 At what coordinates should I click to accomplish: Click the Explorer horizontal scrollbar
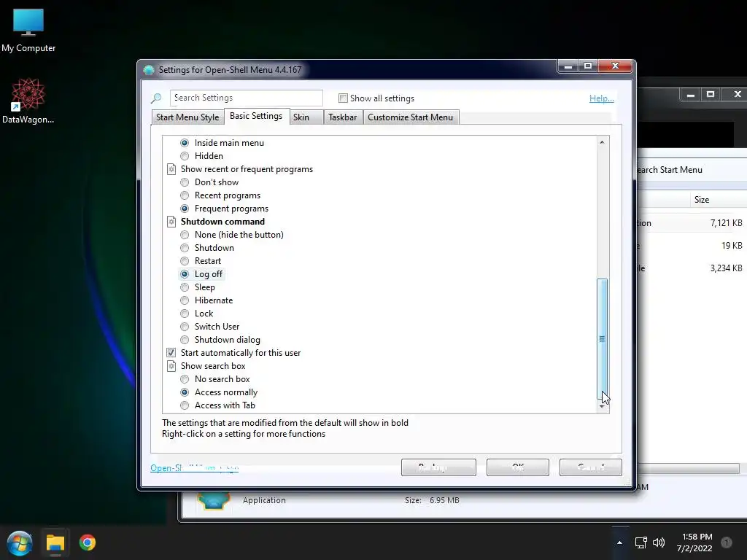tap(689, 469)
